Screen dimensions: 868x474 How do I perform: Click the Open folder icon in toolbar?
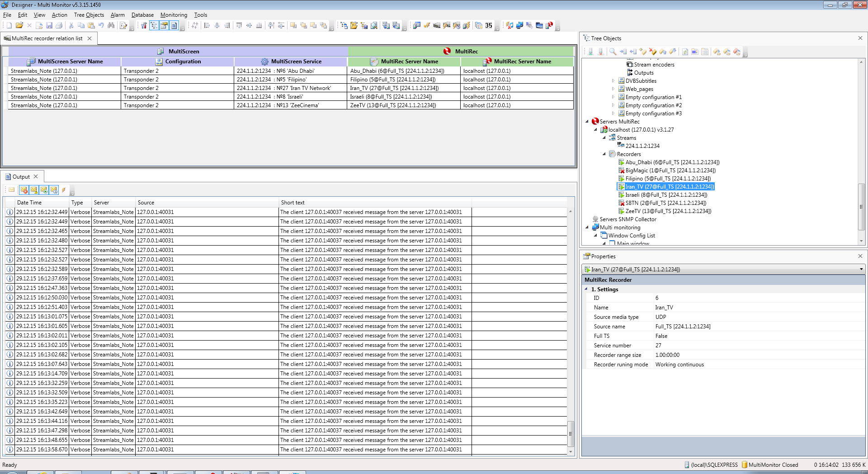(x=19, y=26)
